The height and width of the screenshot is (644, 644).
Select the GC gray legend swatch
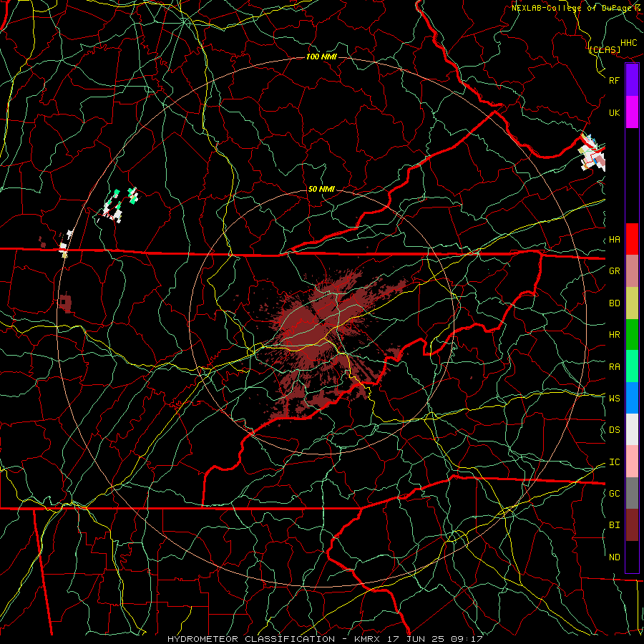click(x=632, y=493)
